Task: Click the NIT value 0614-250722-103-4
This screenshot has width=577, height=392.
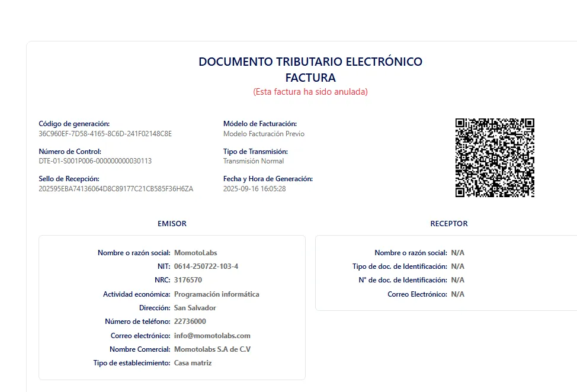Action: (x=207, y=266)
